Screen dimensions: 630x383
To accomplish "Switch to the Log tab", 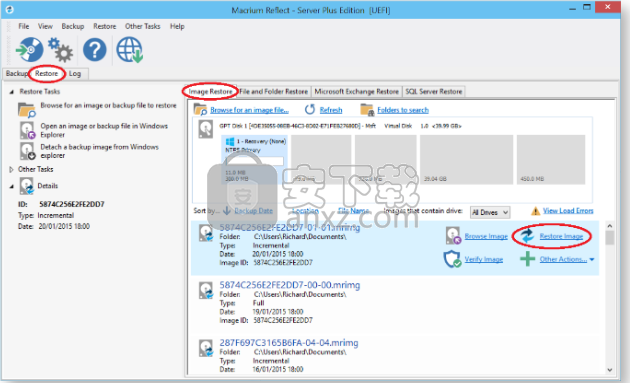I will coord(75,74).
